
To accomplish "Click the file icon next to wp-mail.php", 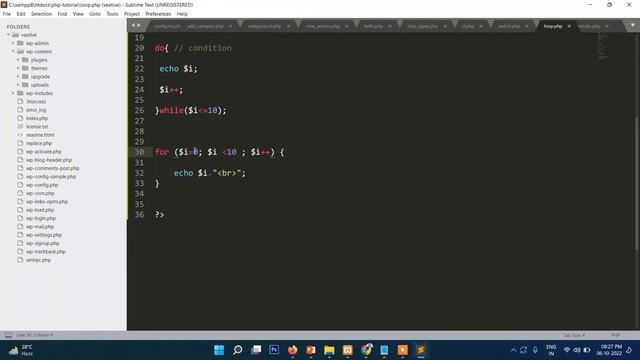I will pyautogui.click(x=20, y=227).
